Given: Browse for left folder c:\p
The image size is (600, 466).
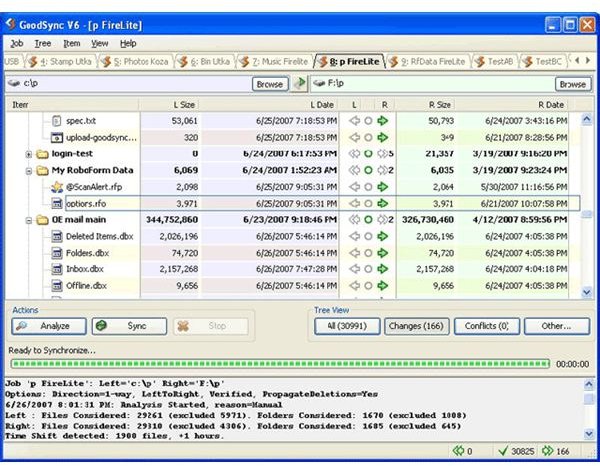Looking at the screenshot, I should (270, 84).
